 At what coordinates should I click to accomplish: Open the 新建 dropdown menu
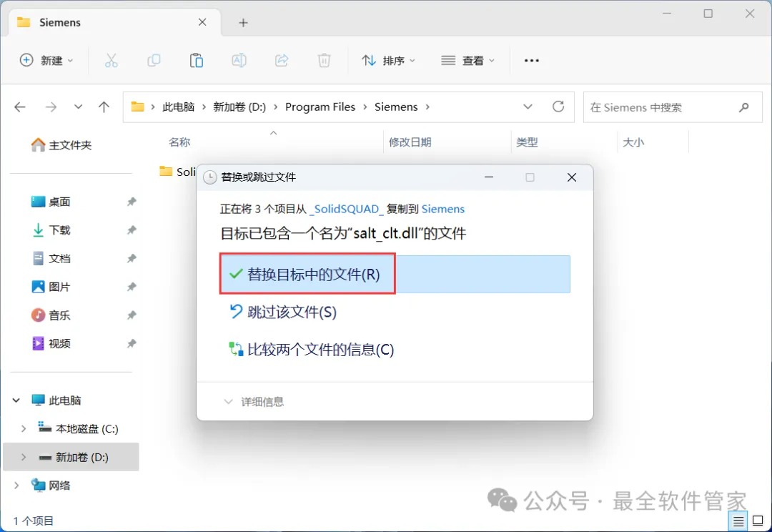click(46, 61)
